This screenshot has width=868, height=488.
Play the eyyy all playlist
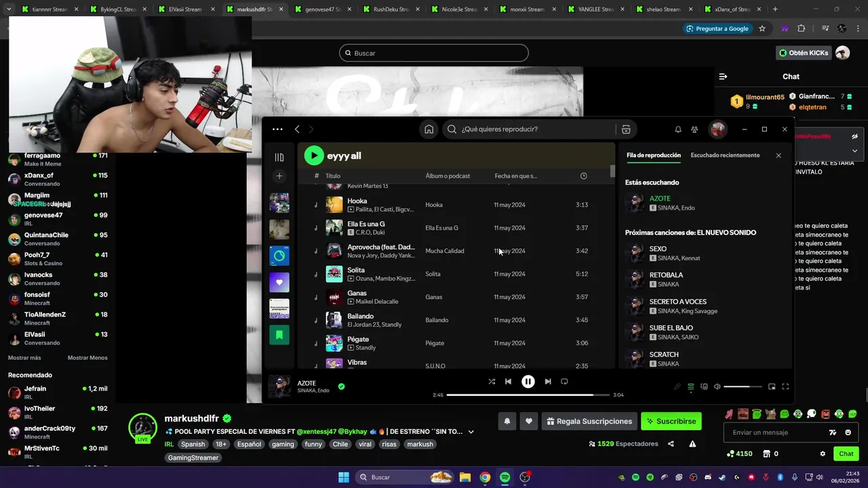point(313,155)
